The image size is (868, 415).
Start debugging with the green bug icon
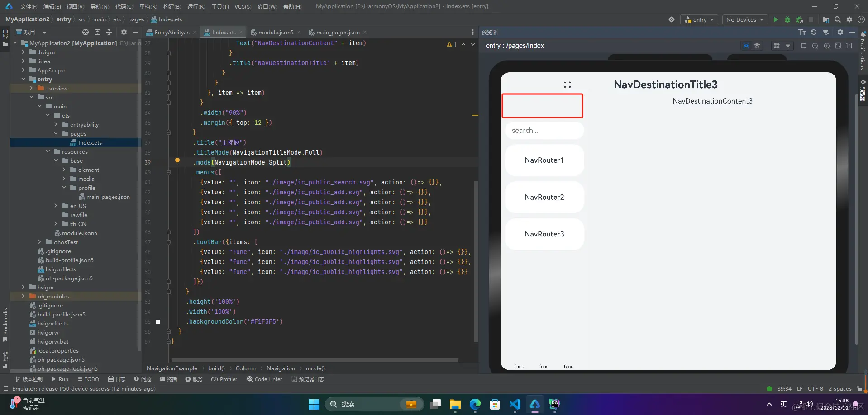[x=787, y=19]
